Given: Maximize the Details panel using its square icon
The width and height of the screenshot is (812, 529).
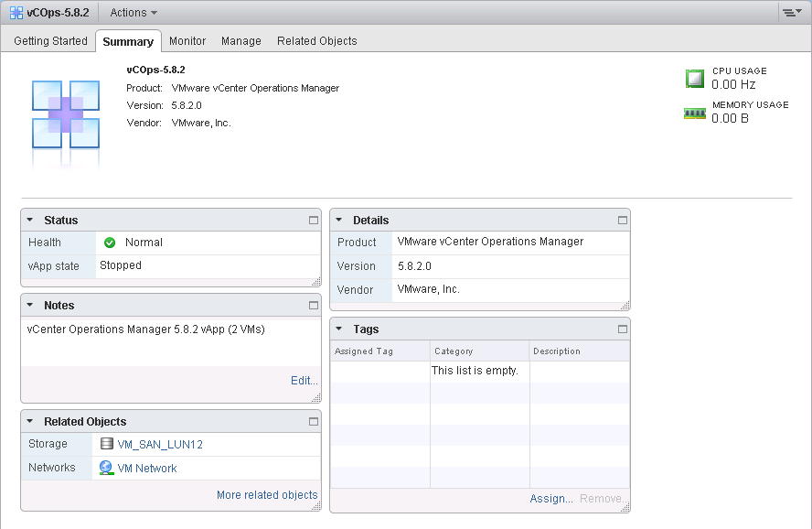Looking at the screenshot, I should pos(623,221).
